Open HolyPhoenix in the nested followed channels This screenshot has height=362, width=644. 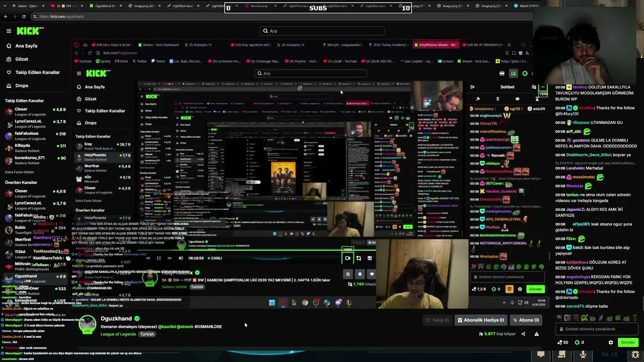[103, 156]
